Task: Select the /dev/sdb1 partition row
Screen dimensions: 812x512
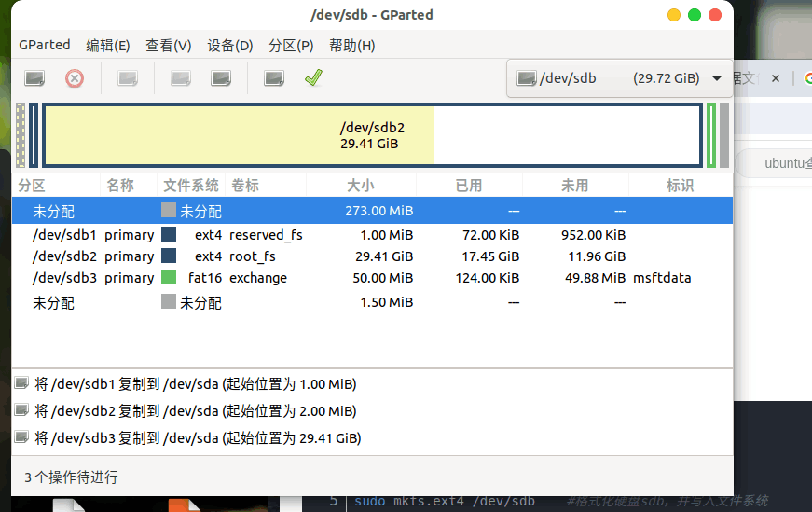Action: coord(372,235)
